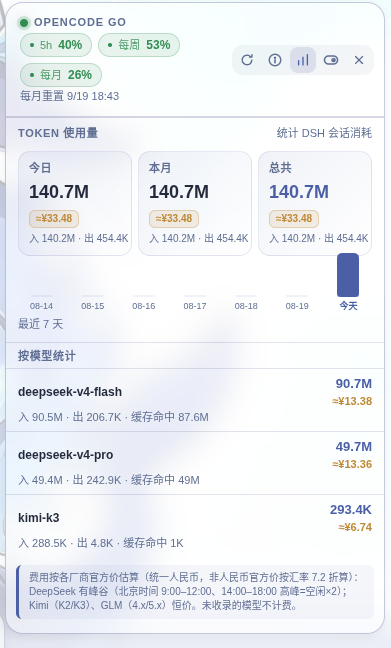The height and width of the screenshot is (648, 391).
Task: Click 140.7M value in 本月 card
Action: click(179, 192)
